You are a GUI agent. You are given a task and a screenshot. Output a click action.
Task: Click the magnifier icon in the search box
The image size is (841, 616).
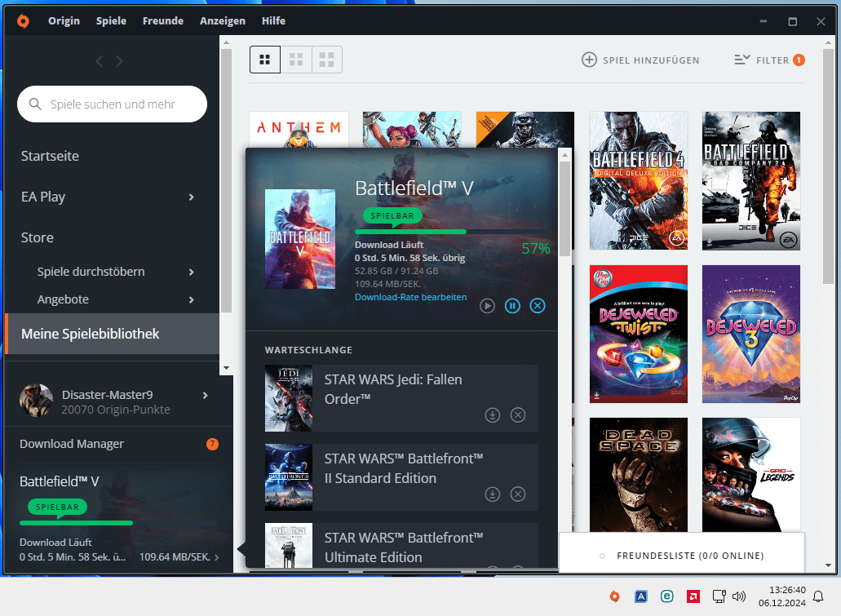35,104
